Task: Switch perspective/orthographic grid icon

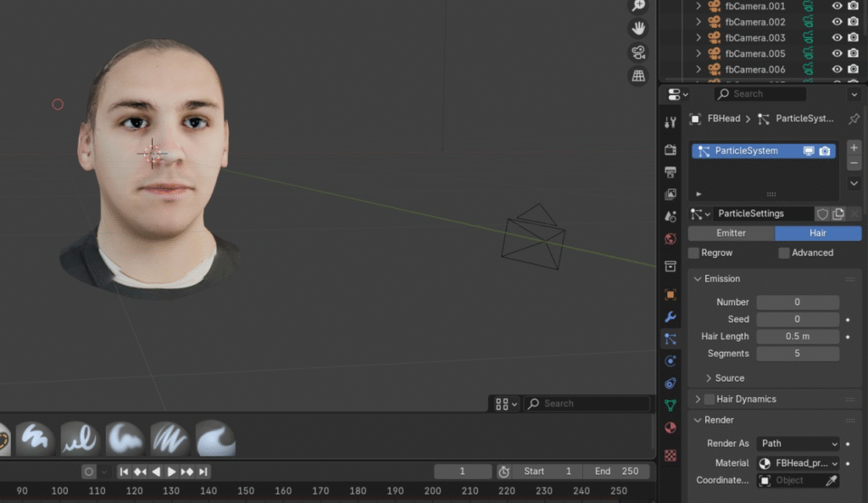Action: [638, 76]
